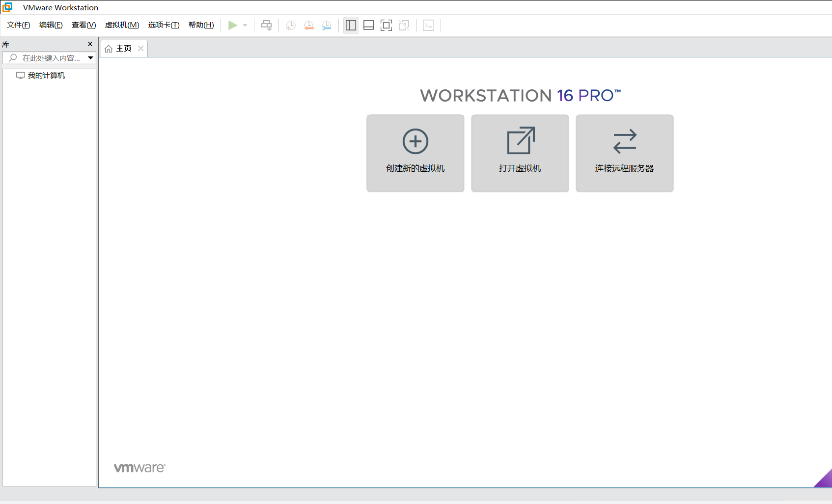Toggle the library sidebar view icon
Screen dimensions: 832x504
(x=351, y=25)
